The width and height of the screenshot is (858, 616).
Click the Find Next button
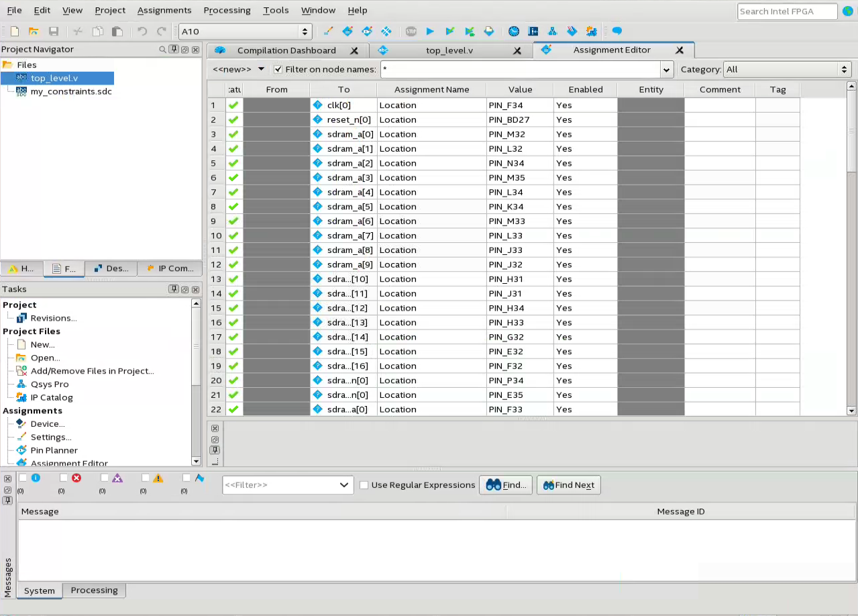click(568, 485)
